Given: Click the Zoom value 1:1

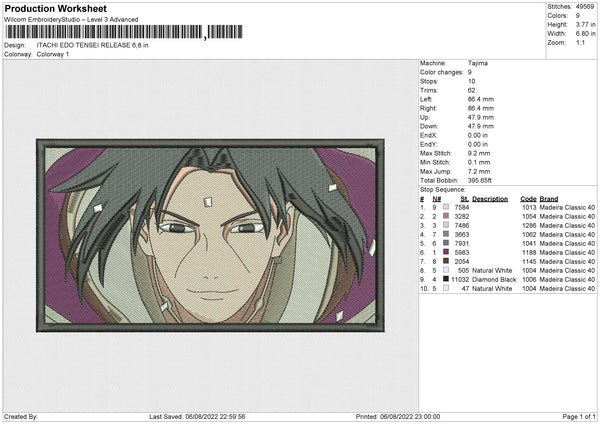Looking at the screenshot, I should (580, 42).
